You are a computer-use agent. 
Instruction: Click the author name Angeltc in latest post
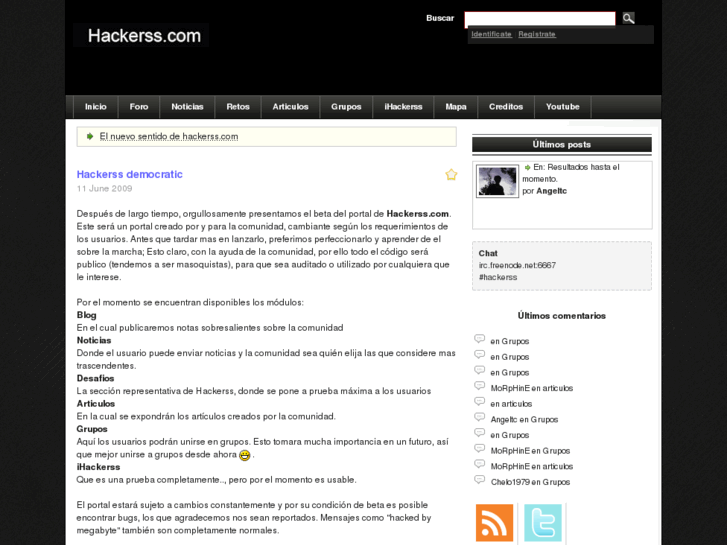click(551, 191)
